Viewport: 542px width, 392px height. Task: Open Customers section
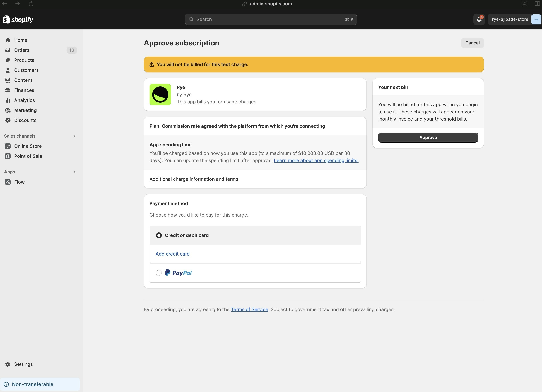point(26,70)
